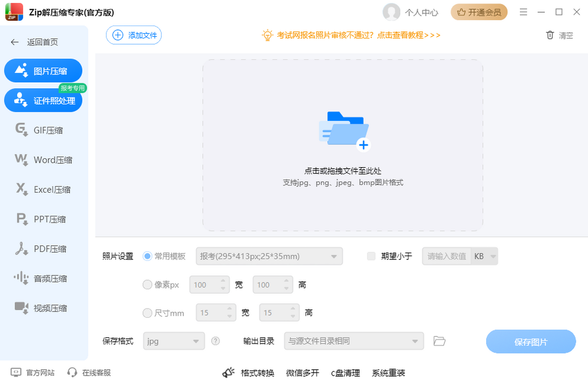Enable the 期望小于 checkbox
This screenshot has height=383, width=588.
click(371, 256)
